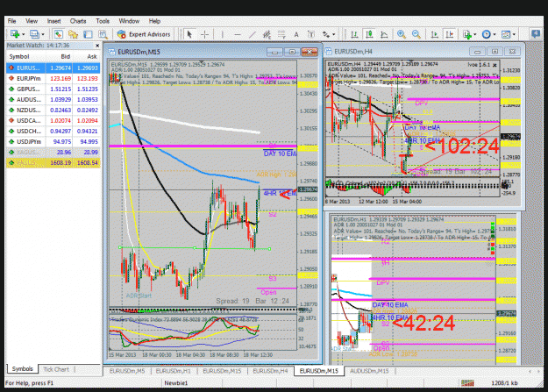The width and height of the screenshot is (548, 392).
Task: Click the Periods clock icon
Action: coord(486,34)
